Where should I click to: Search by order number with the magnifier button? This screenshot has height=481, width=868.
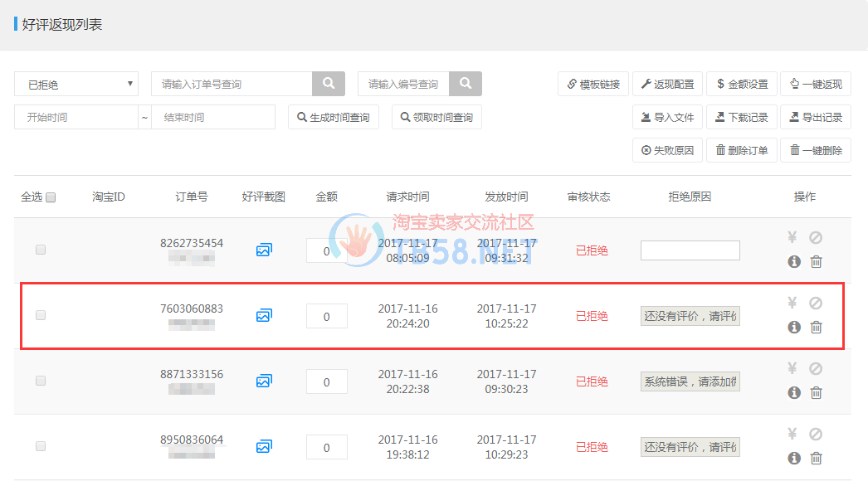329,84
